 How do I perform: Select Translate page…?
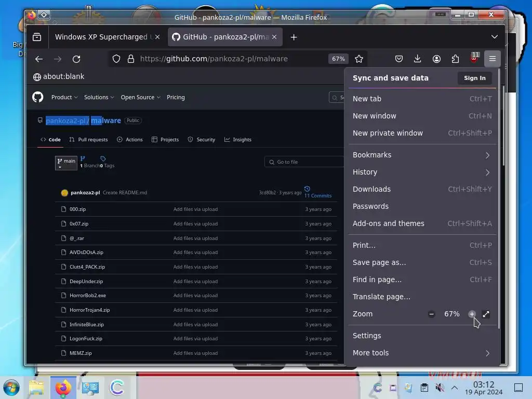pyautogui.click(x=422, y=297)
